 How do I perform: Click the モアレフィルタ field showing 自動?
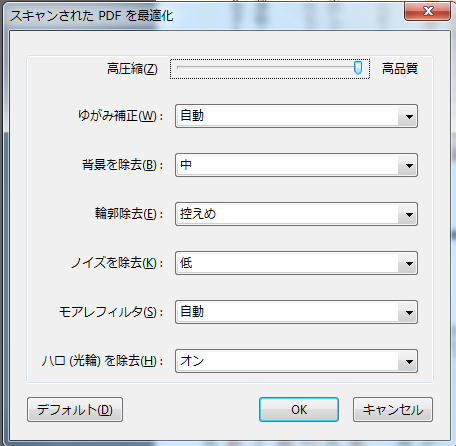296,312
